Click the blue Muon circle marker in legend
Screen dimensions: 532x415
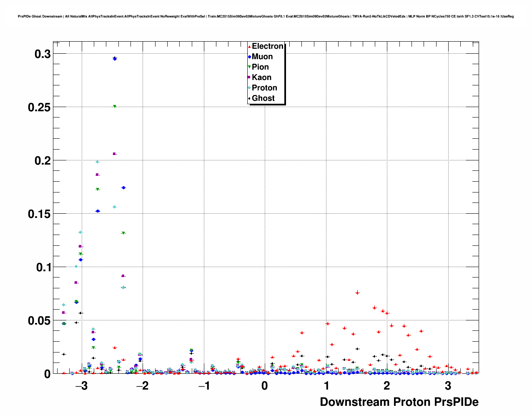coord(249,57)
